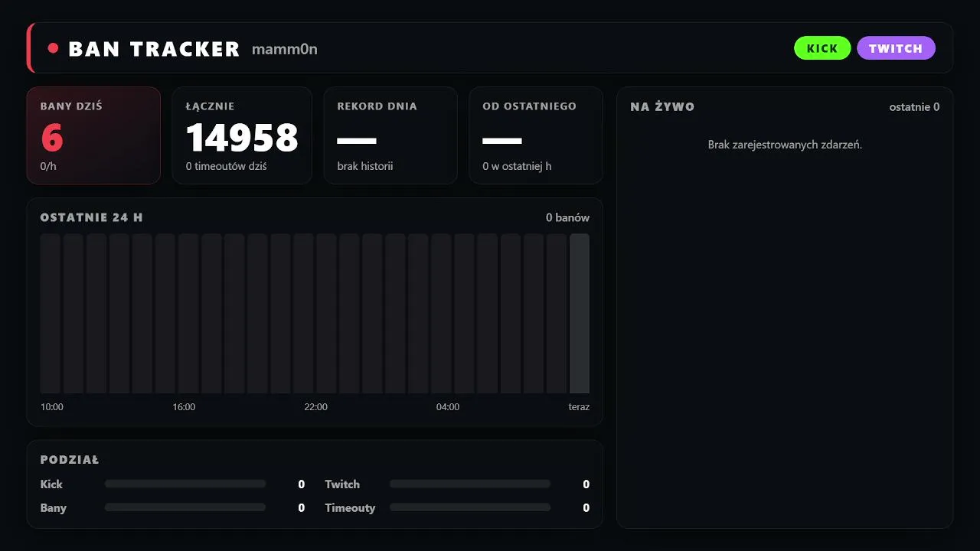This screenshot has height=551, width=980.
Task: Click the NA ŻYWO panel heading
Action: pyautogui.click(x=662, y=107)
